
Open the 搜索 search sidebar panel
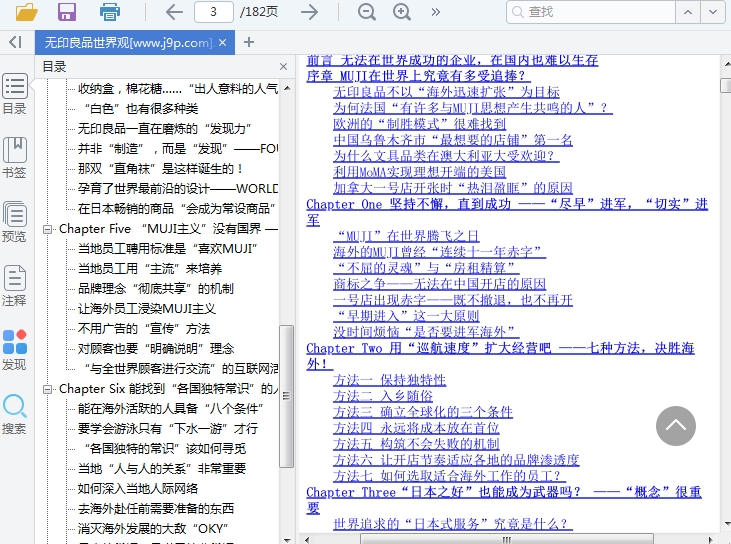coord(15,413)
